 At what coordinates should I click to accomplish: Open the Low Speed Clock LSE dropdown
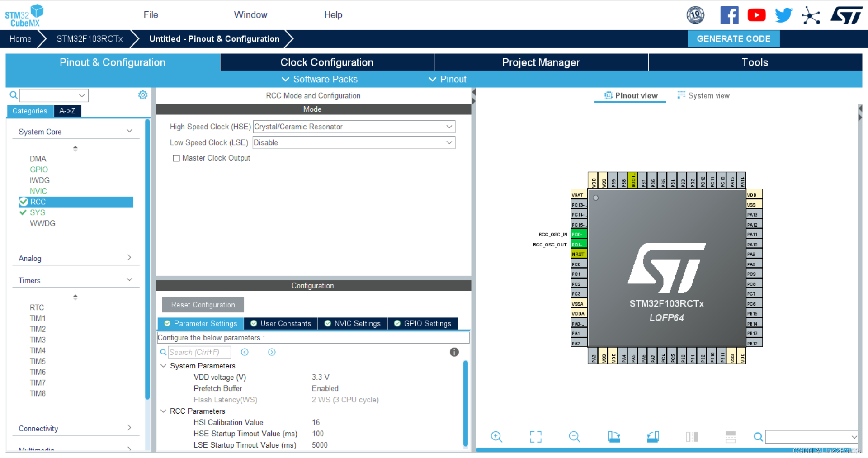point(354,143)
